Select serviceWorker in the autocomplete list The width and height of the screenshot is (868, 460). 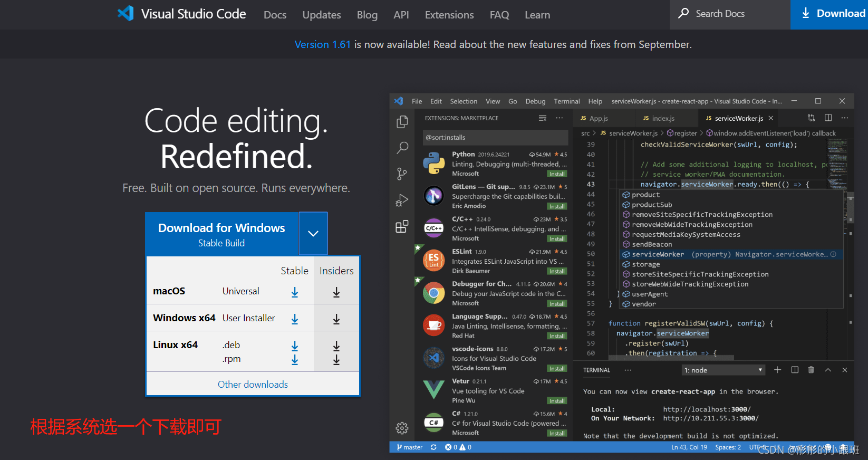pyautogui.click(x=732, y=254)
